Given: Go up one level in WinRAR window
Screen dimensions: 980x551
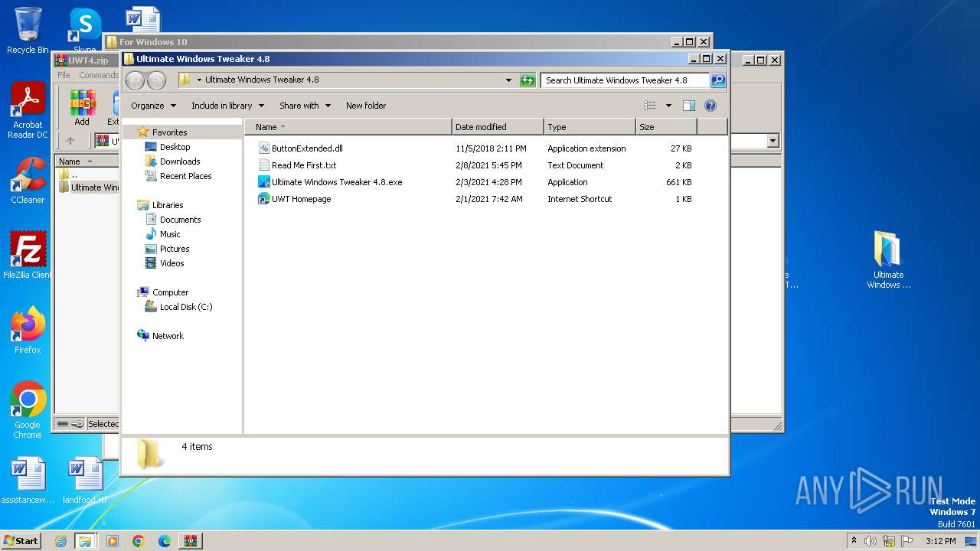Looking at the screenshot, I should click(70, 141).
